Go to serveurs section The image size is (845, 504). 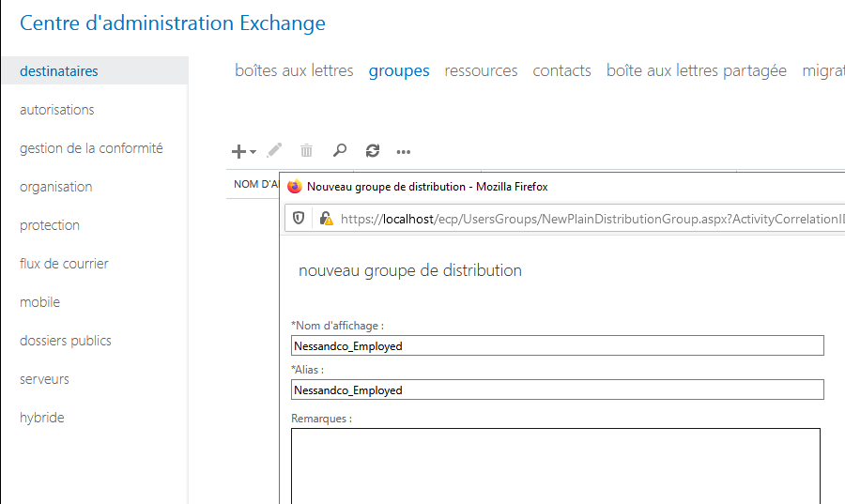[x=45, y=379]
